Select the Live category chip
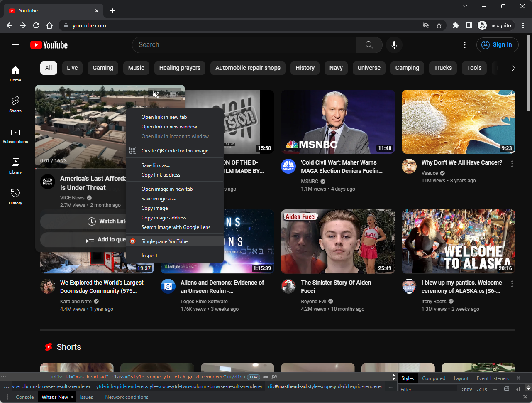Screen dimensions: 532x403 coord(72,68)
